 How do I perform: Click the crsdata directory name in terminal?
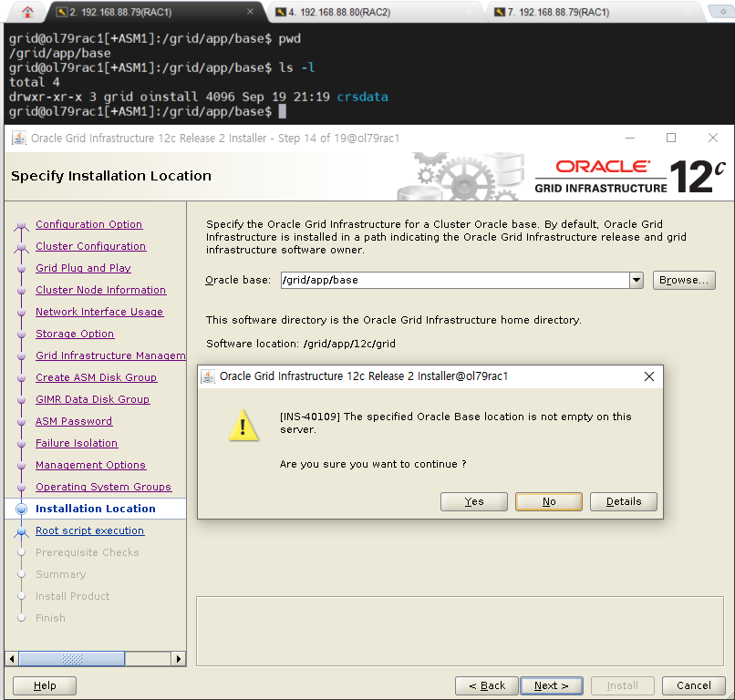point(362,97)
